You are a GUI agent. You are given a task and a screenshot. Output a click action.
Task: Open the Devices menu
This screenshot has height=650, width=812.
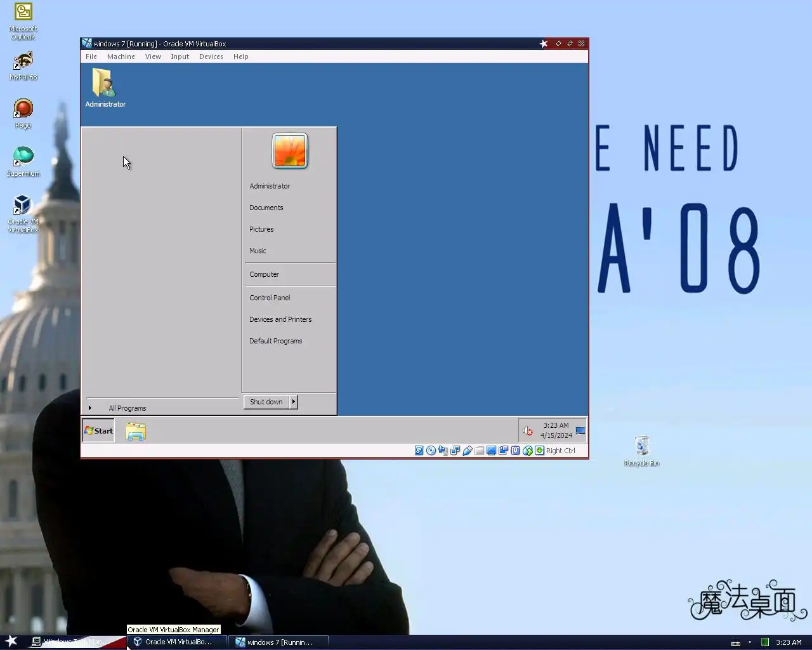[x=211, y=56]
